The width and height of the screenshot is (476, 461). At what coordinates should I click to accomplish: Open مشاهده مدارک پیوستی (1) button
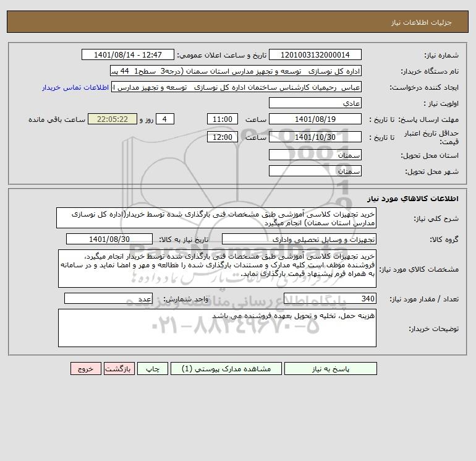[226, 369]
